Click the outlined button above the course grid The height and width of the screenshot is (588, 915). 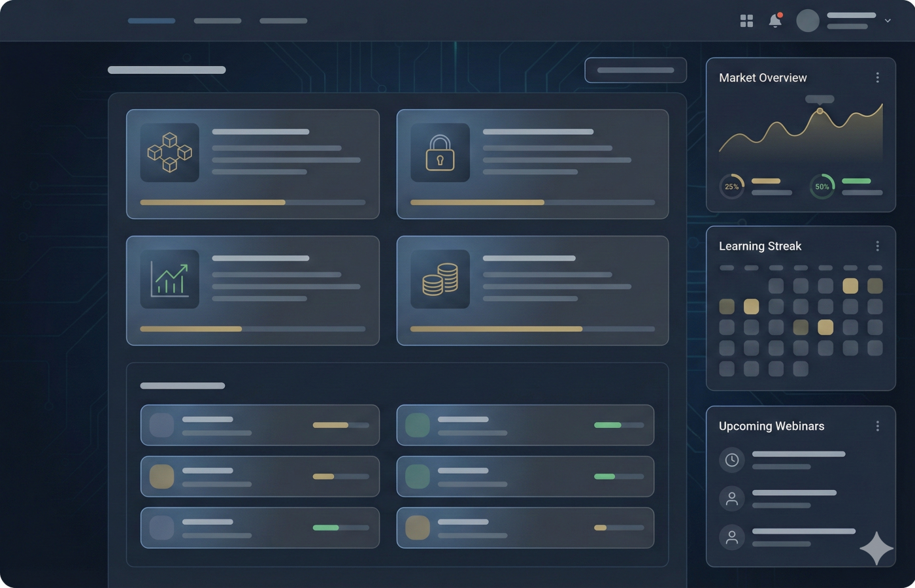[635, 70]
